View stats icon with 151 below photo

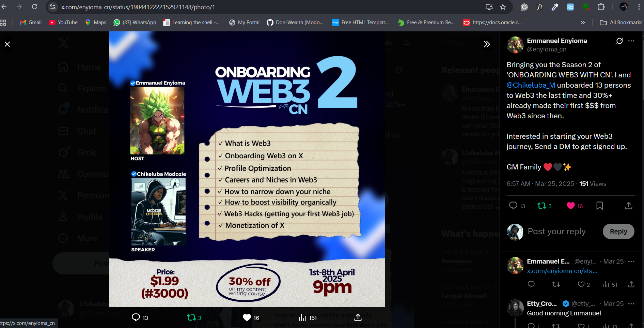point(308,317)
